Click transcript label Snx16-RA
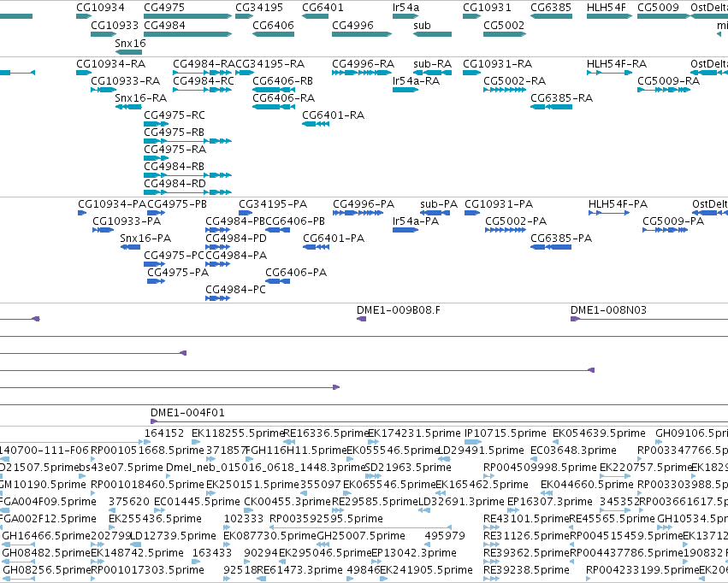This screenshot has height=583, width=728. [x=140, y=97]
